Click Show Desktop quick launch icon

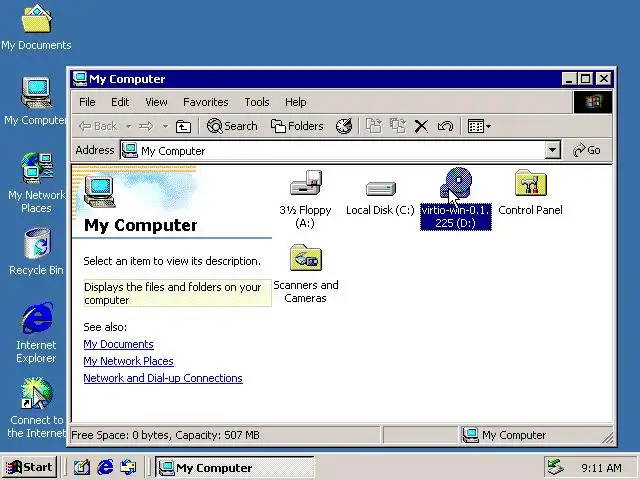[82, 467]
